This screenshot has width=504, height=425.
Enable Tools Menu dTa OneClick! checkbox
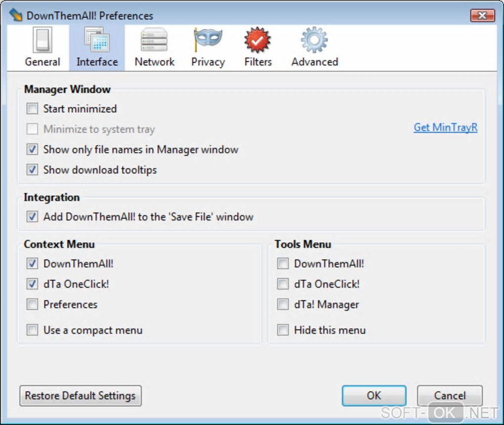[x=283, y=284]
